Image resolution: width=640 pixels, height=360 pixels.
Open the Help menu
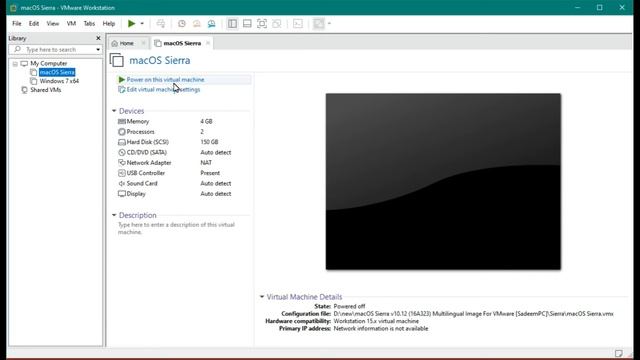click(109, 24)
